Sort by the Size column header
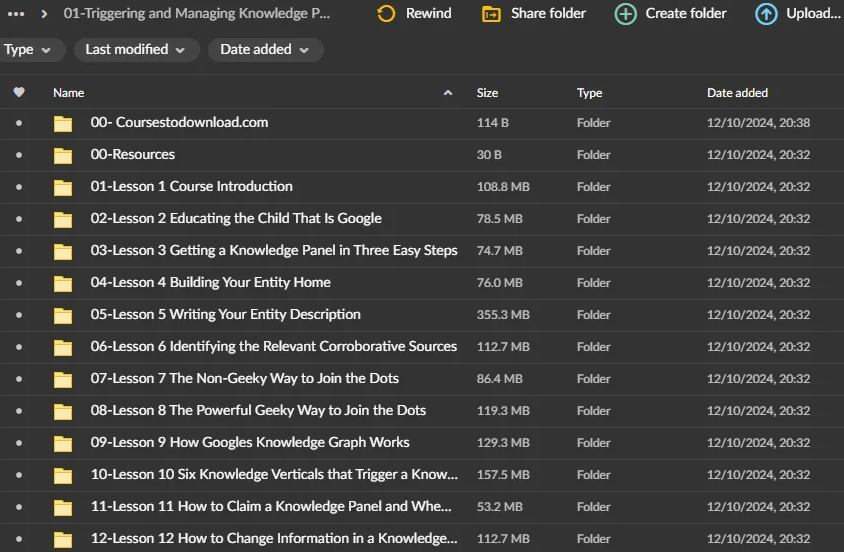844x552 pixels. pyautogui.click(x=487, y=93)
